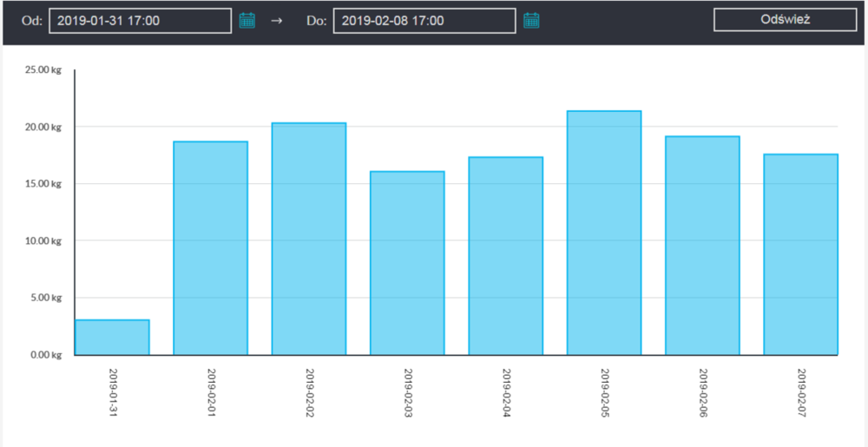Select the bar for 2019-02-02

(309, 239)
